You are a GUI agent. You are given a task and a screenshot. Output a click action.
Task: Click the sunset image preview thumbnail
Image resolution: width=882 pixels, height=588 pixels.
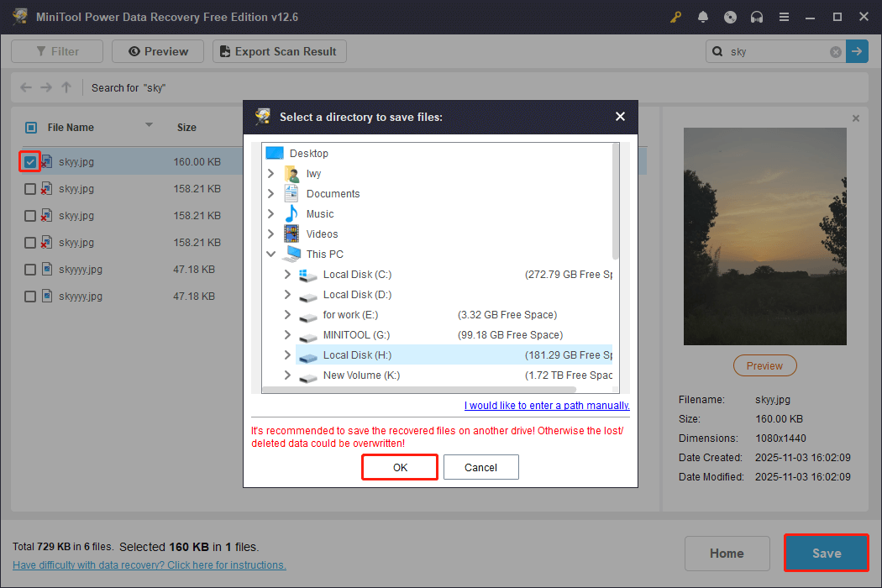tap(764, 235)
